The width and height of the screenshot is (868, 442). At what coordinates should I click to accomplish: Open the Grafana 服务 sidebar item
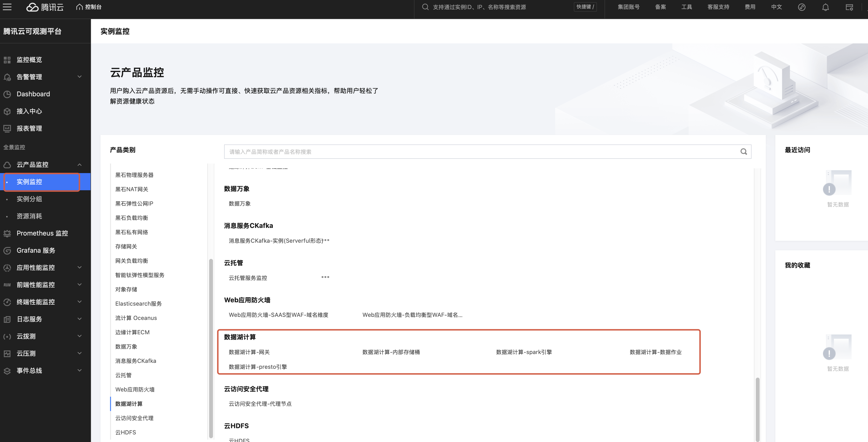click(x=36, y=251)
